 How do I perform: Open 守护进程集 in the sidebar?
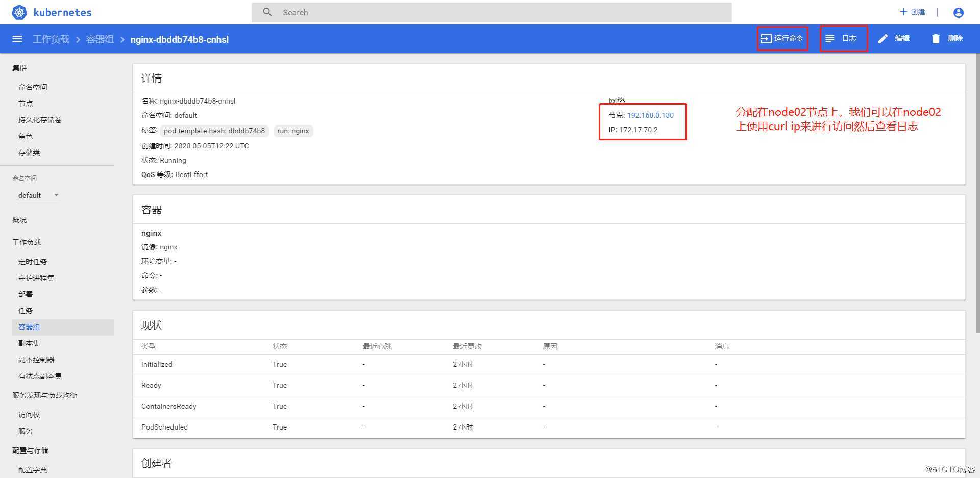point(36,278)
